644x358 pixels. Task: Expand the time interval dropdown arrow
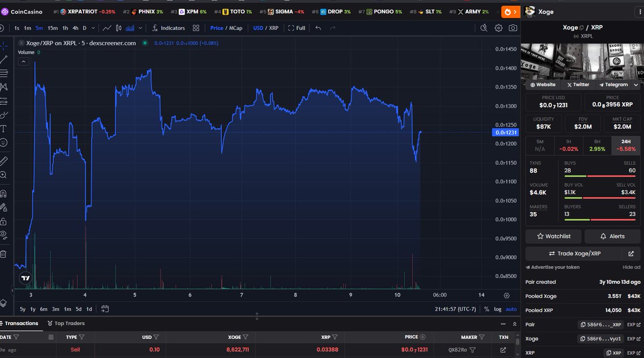pyautogui.click(x=93, y=28)
